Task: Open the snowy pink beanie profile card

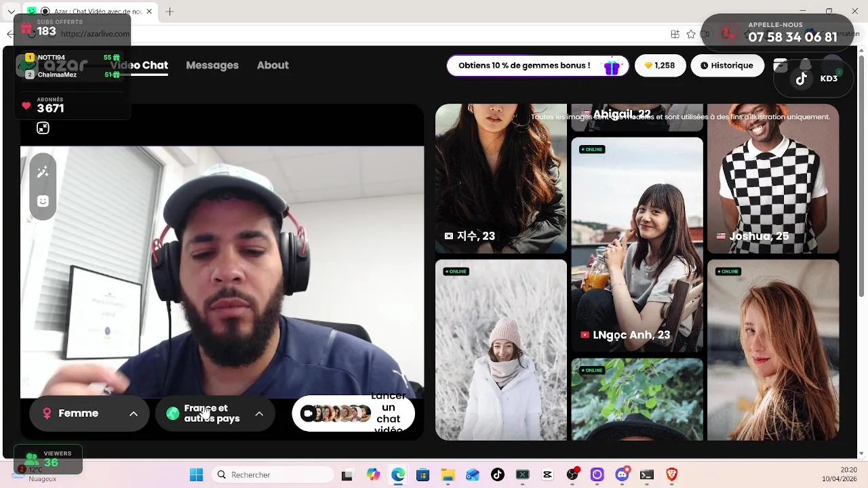Action: [x=501, y=350]
